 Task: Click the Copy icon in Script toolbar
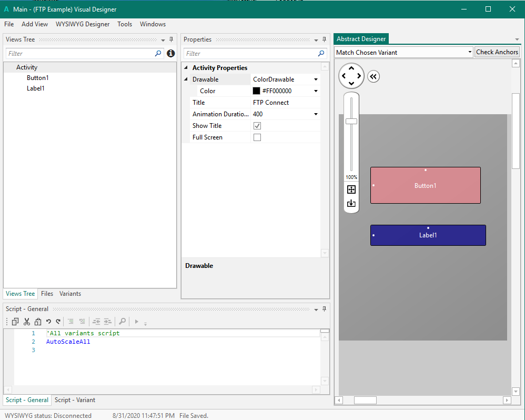coord(15,322)
